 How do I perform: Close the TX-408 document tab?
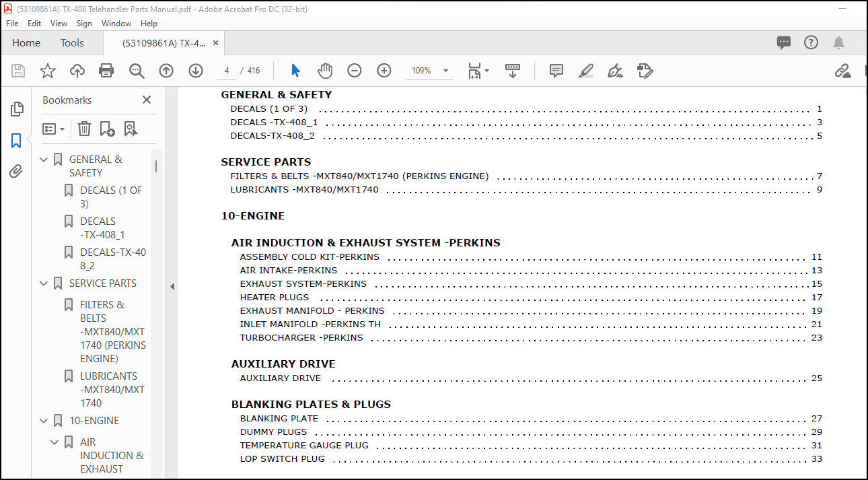click(x=215, y=42)
